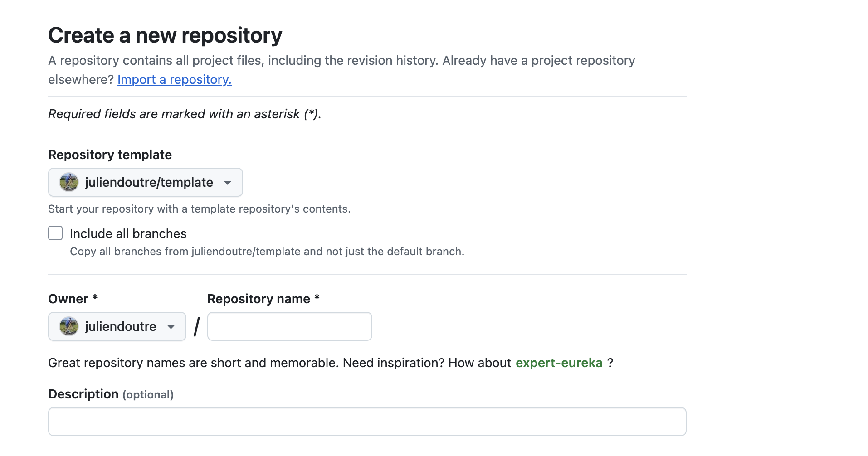Image resolution: width=868 pixels, height=456 pixels.
Task: Click 'Start your repository with a template' text
Action: [200, 209]
